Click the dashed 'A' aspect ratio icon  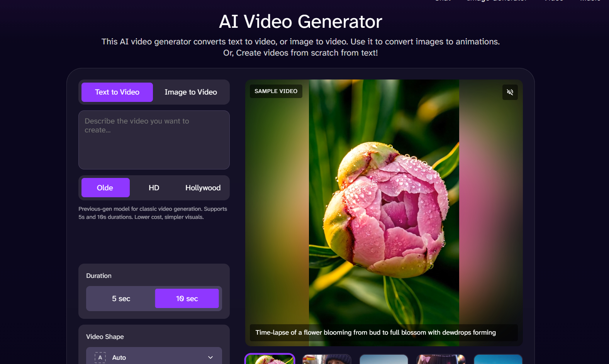pyautogui.click(x=100, y=357)
